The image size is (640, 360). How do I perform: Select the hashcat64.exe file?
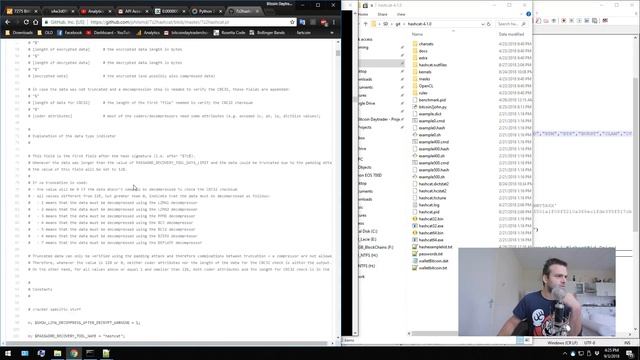click(431, 240)
